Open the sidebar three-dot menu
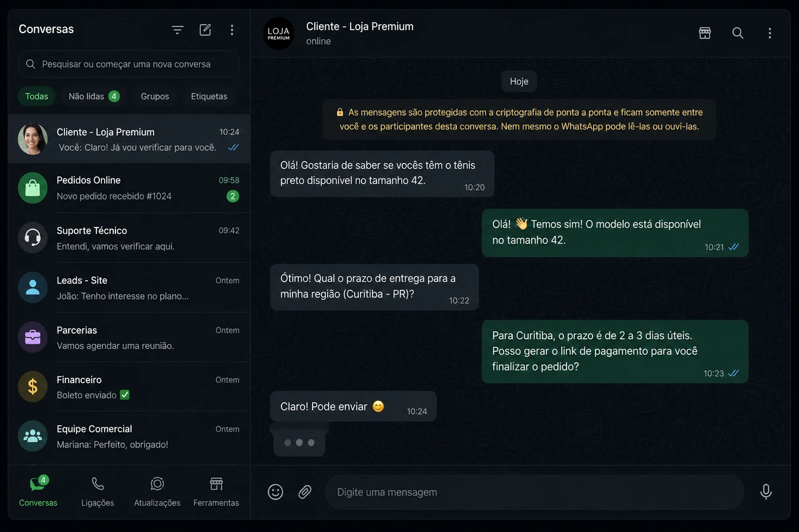The width and height of the screenshot is (799, 532). [232, 29]
